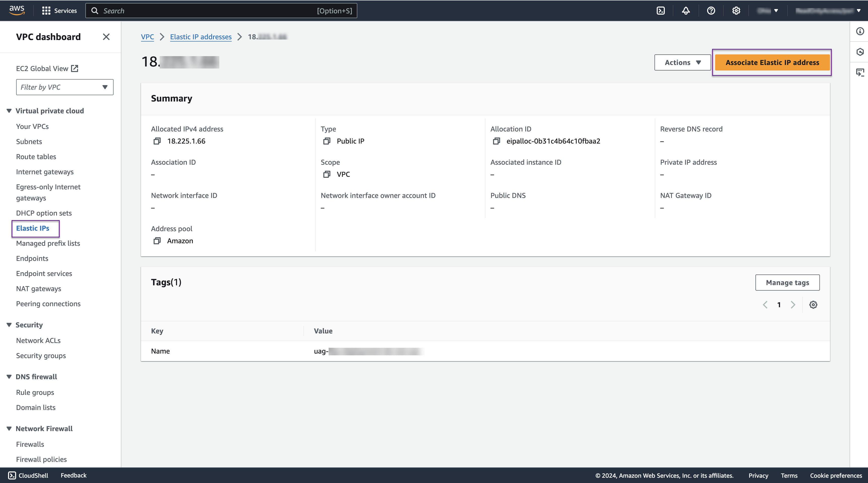The height and width of the screenshot is (483, 868).
Task: Open Subnets in the sidebar
Action: coord(29,142)
